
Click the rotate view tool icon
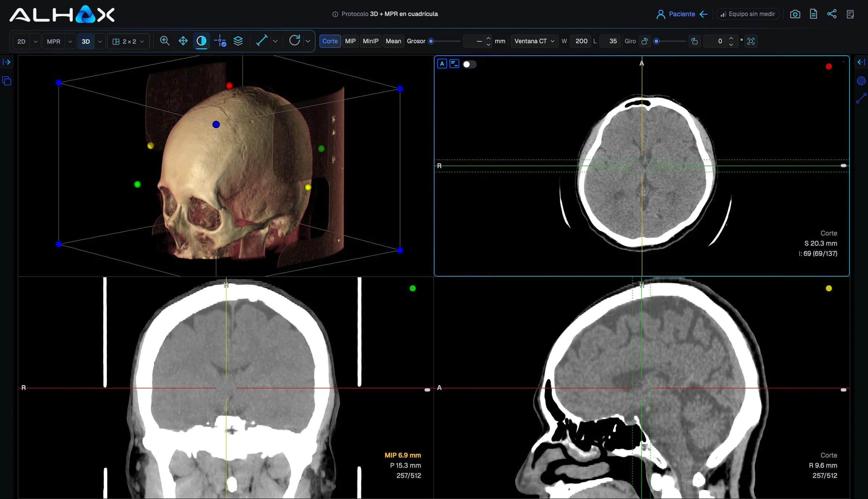click(294, 40)
